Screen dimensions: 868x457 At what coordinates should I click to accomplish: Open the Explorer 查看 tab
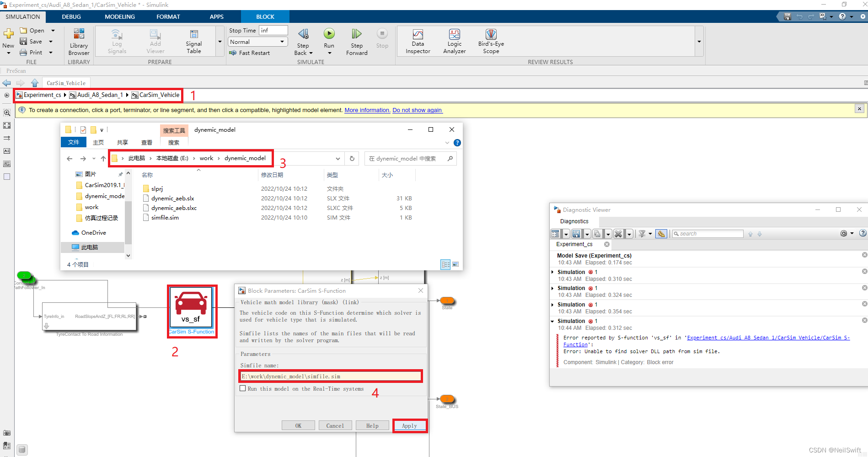point(147,143)
